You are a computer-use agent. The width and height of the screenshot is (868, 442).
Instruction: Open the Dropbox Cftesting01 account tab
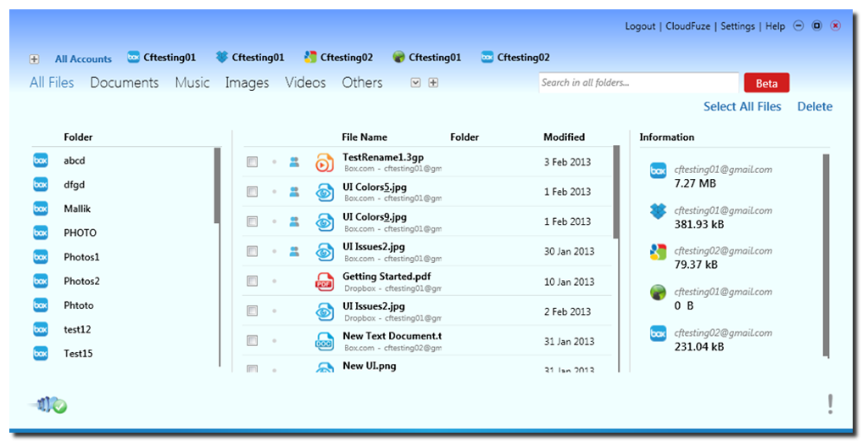pos(250,57)
